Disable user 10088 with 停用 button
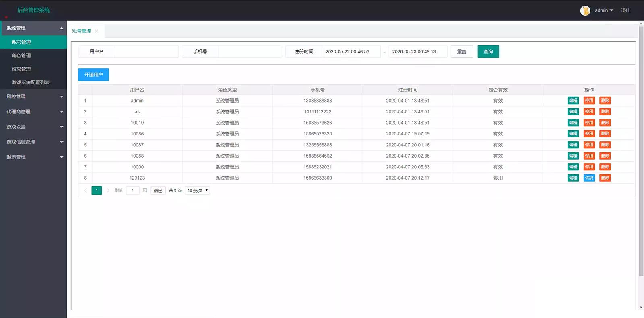 pos(589,156)
